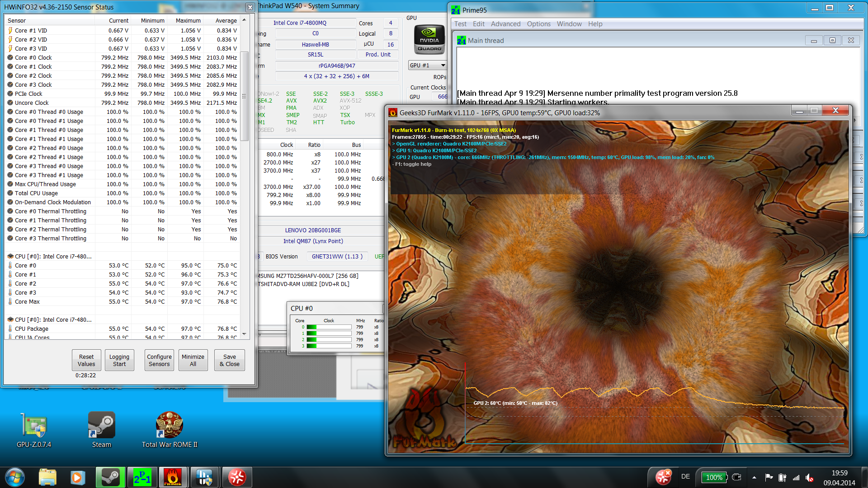Open the Prime95 Advanced menu

pyautogui.click(x=505, y=24)
